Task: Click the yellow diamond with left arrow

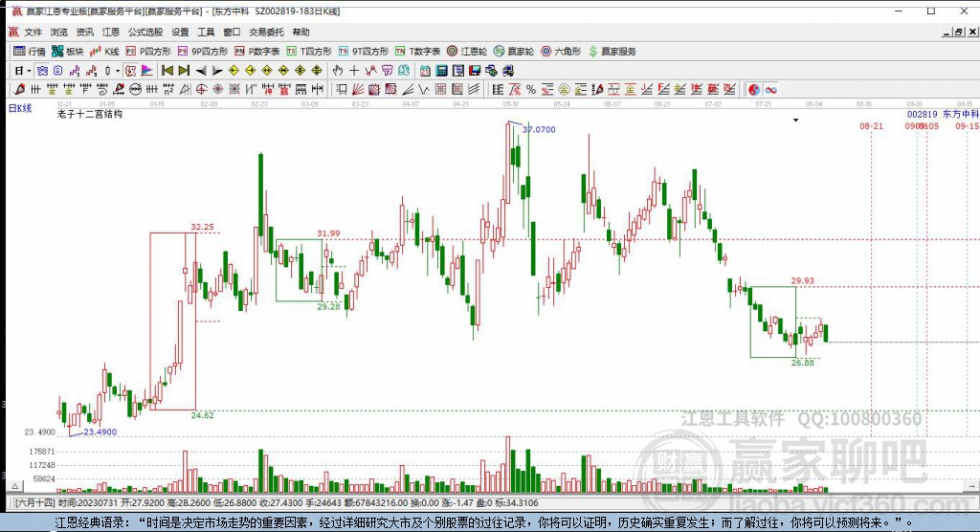Action: tap(234, 71)
